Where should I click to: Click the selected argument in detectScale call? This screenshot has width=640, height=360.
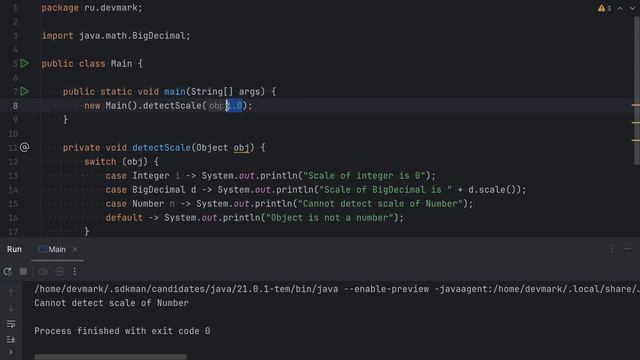tap(234, 106)
